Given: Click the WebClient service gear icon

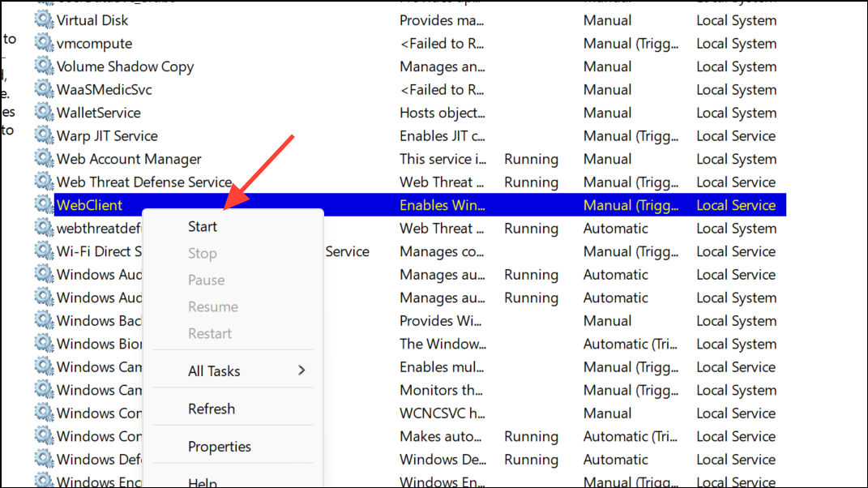Looking at the screenshot, I should (43, 205).
